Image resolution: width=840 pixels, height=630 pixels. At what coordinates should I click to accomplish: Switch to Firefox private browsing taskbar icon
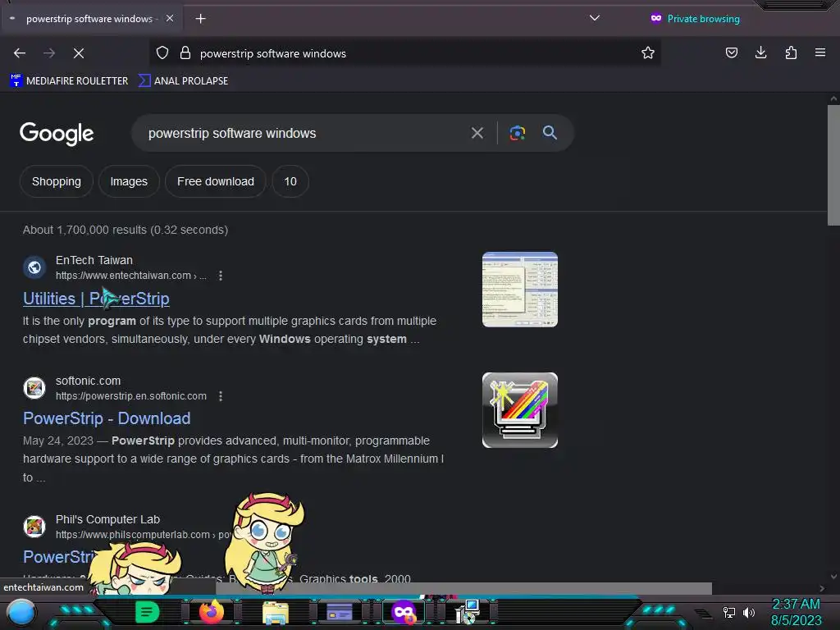tap(404, 612)
